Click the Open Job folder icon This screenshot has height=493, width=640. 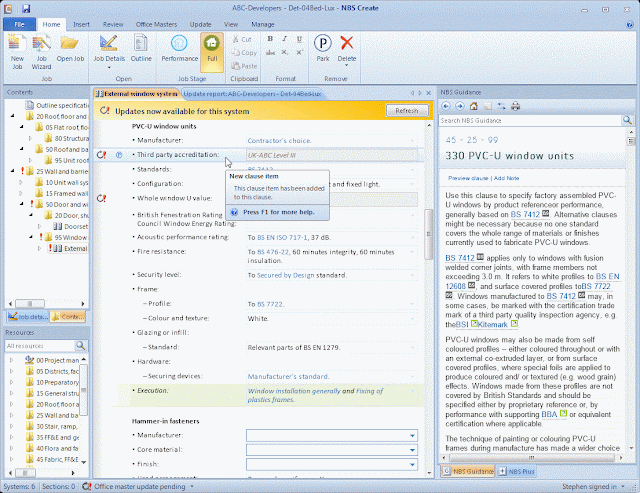(x=70, y=44)
